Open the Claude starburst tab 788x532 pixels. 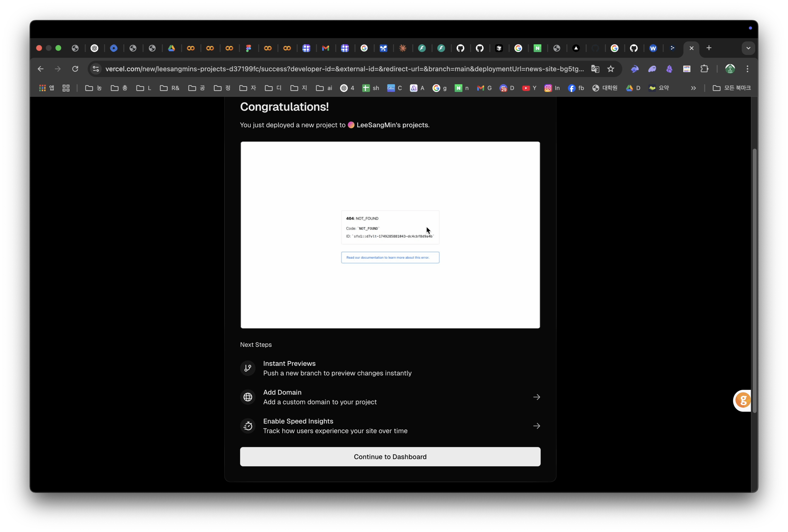point(403,48)
